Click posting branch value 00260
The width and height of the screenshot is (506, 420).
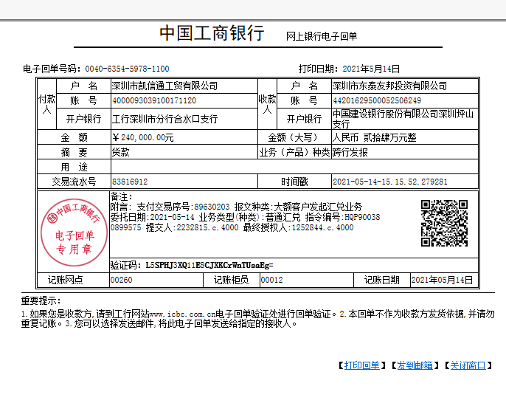pyautogui.click(x=121, y=280)
